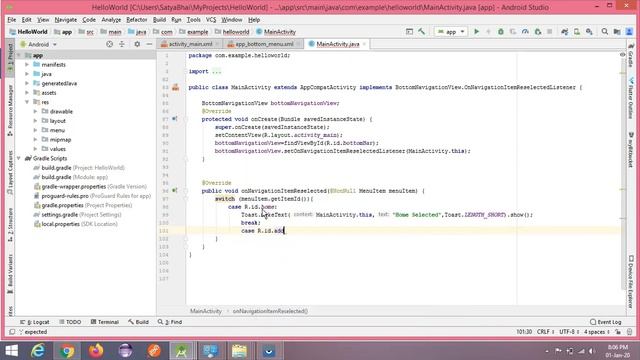
Task: Open the Terminal tool window
Action: (x=104, y=322)
